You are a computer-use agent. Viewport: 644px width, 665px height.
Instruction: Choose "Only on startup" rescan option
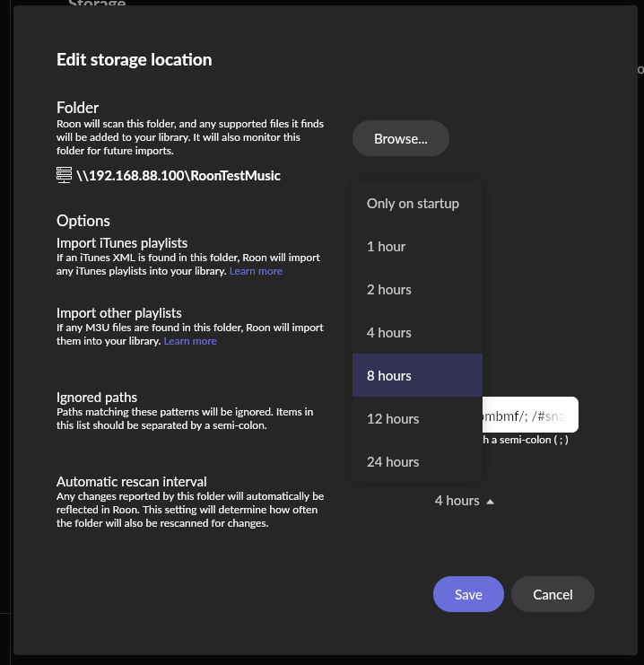413,204
